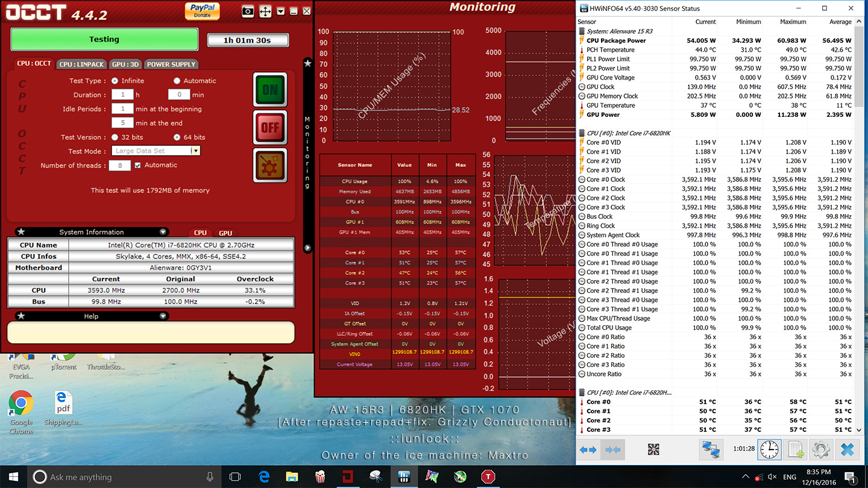This screenshot has width=868, height=488.
Task: Open Task View on the taskbar
Action: (x=235, y=477)
